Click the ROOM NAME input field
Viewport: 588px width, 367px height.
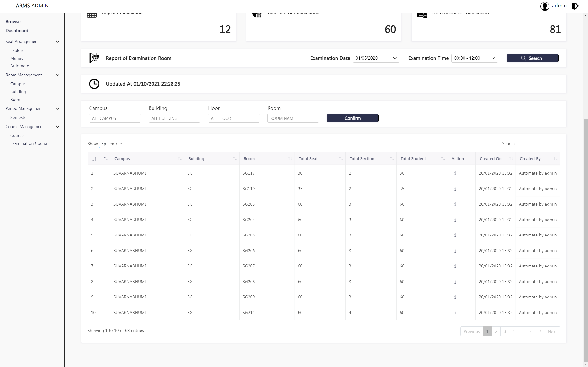(x=293, y=118)
